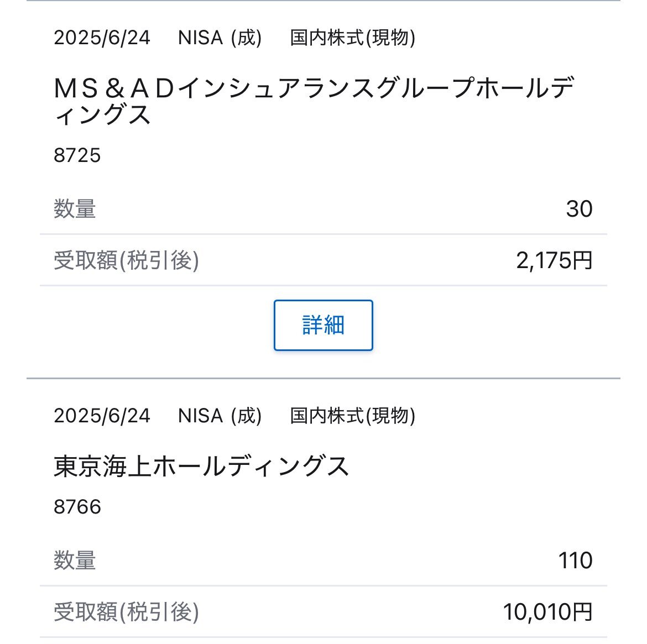Click 国内株式(現物) tag on 東京海上 entry
This screenshot has height=644, width=647.
(x=353, y=416)
